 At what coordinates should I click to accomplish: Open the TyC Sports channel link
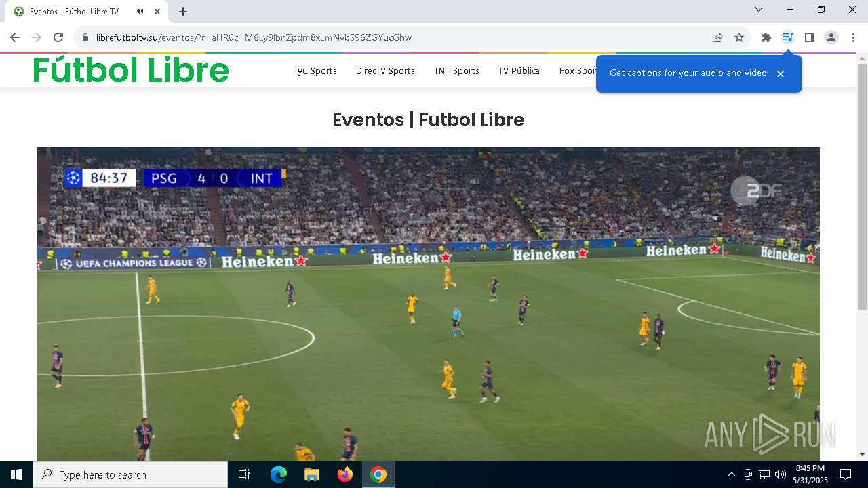click(x=315, y=70)
